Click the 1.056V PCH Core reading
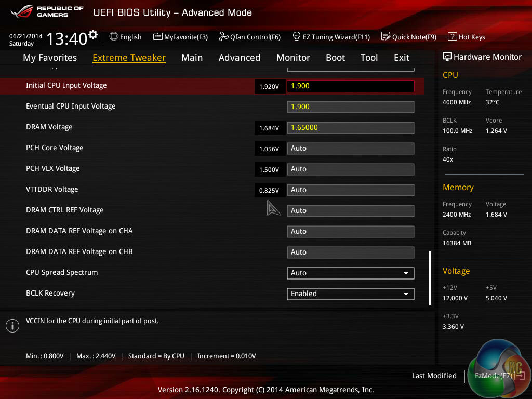This screenshot has height=399, width=532. click(x=269, y=149)
